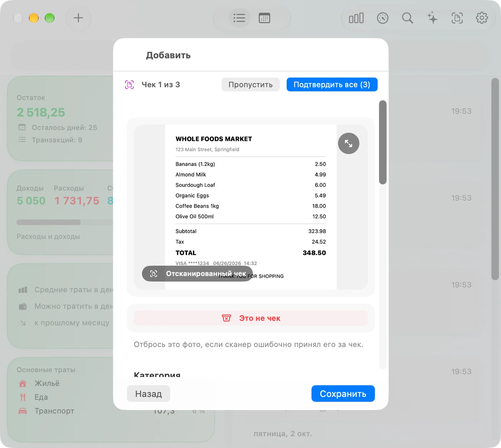Click the plus add-transaction button

78,18
